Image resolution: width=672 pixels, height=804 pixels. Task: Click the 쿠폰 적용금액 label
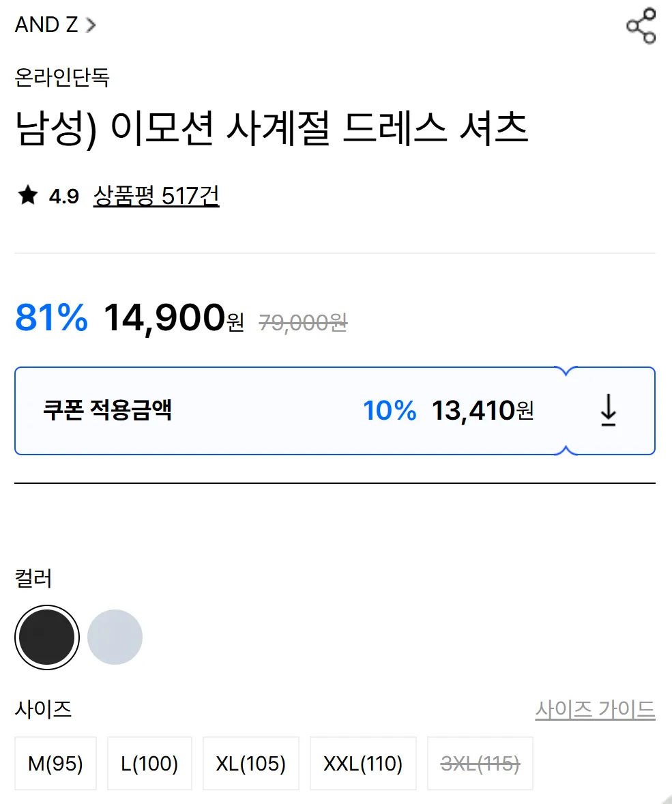click(x=107, y=411)
